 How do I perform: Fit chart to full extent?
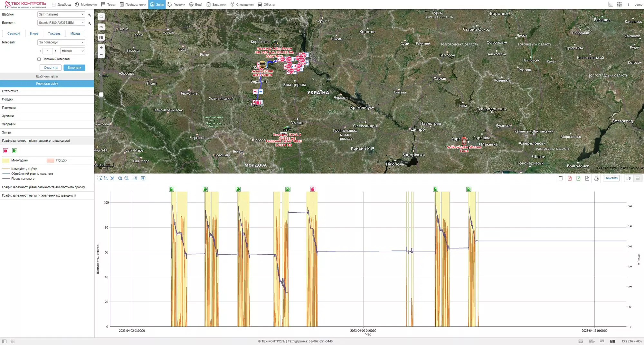tap(112, 178)
